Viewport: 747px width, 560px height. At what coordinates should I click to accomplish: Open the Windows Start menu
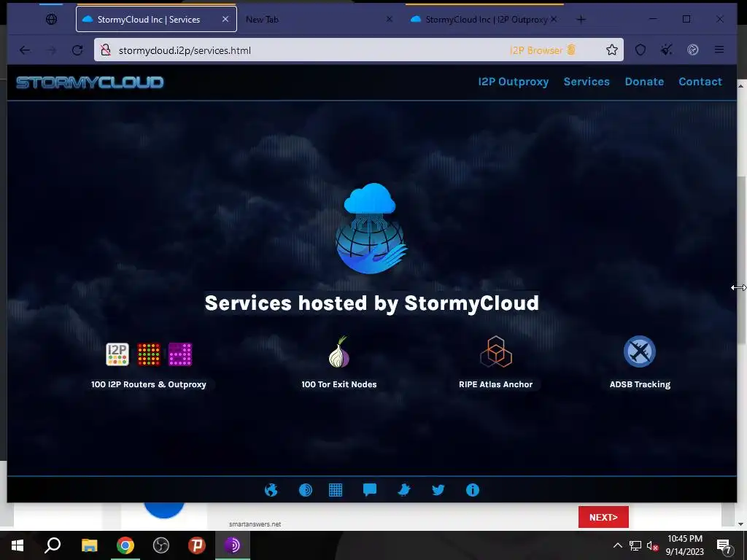click(x=18, y=545)
